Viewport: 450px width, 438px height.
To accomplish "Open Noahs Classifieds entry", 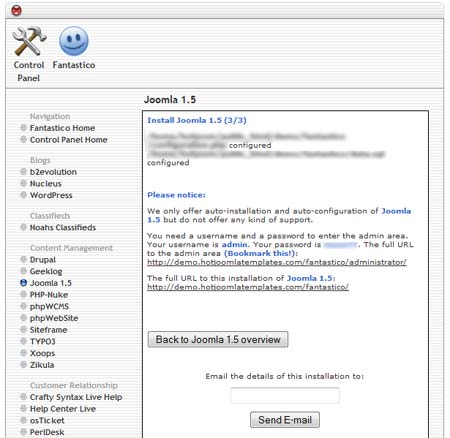I will click(63, 228).
